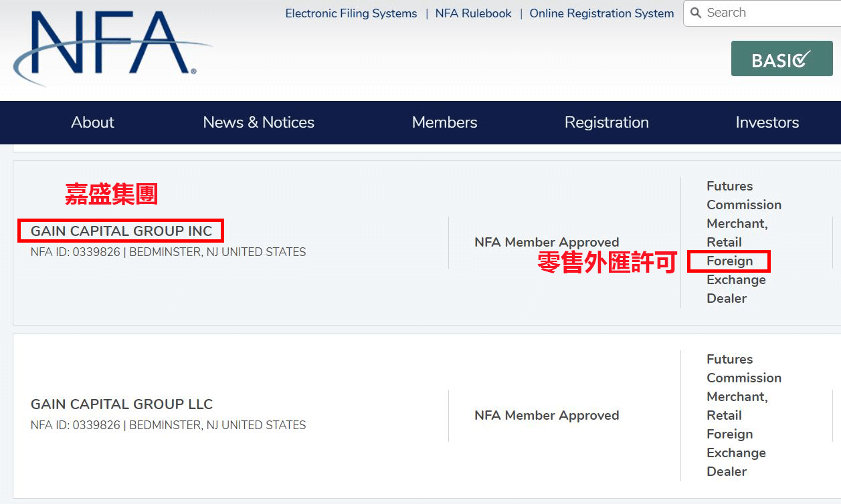Viewport: 841px width, 504px height.
Task: Click the LLC row's Futures Commission Merchant text
Action: (743, 378)
